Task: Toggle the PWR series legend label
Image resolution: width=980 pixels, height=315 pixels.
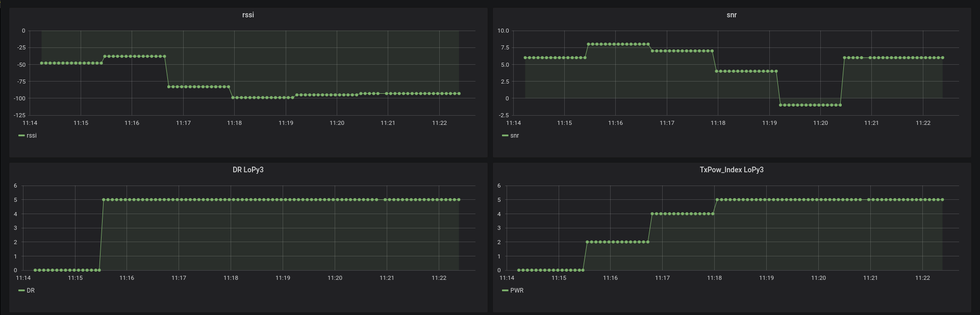Action: (x=517, y=291)
